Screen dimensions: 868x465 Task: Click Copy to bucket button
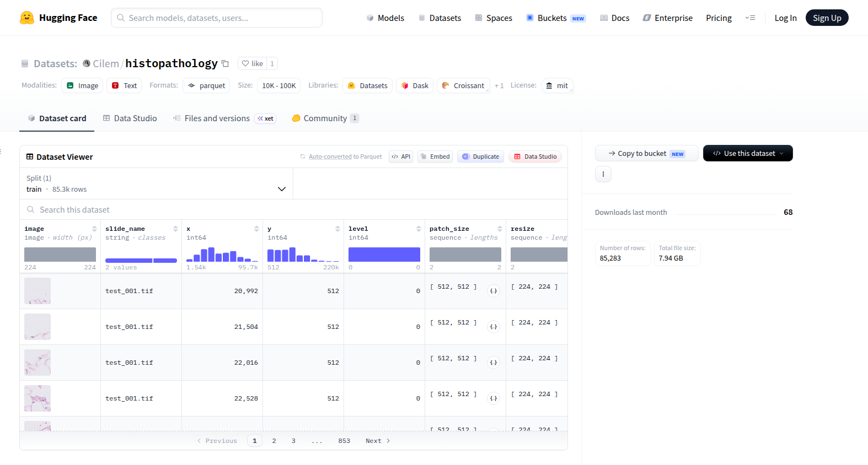(646, 153)
